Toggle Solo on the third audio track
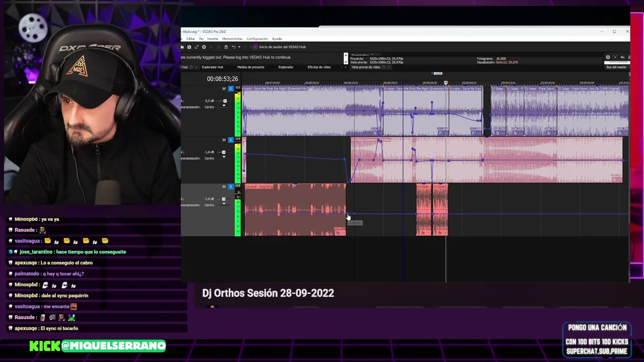 [230, 187]
